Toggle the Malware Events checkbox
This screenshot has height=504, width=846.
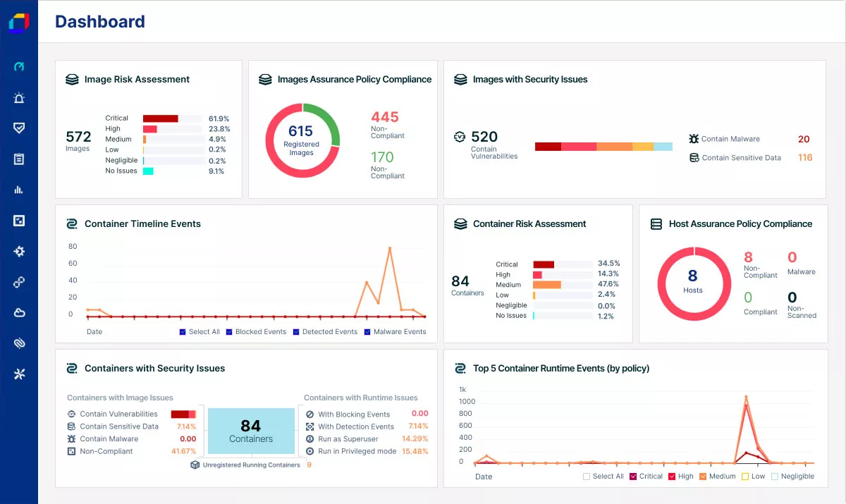click(368, 332)
